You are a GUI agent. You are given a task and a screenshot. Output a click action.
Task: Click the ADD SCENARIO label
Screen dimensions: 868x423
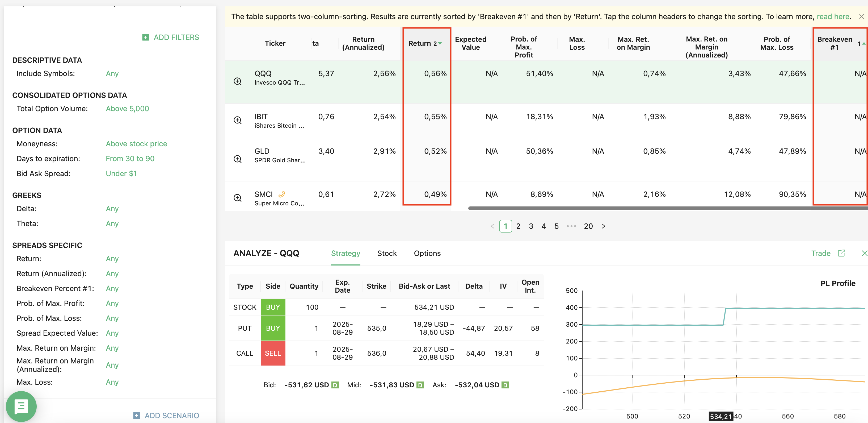click(x=172, y=416)
